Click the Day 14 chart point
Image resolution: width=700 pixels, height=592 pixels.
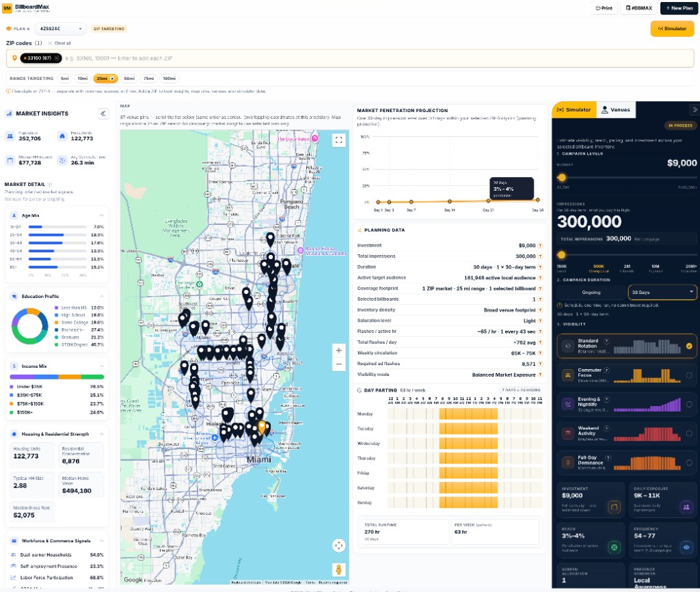(x=450, y=202)
